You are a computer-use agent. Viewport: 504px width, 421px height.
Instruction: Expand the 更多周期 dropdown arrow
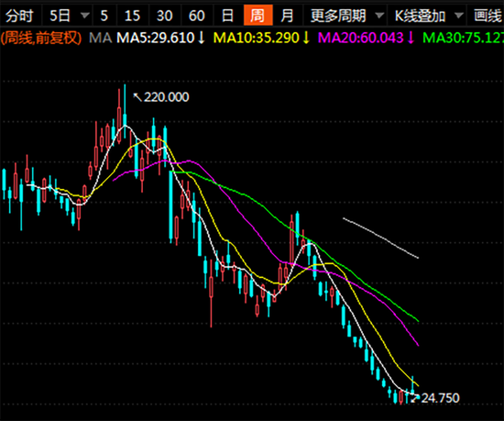click(x=379, y=16)
